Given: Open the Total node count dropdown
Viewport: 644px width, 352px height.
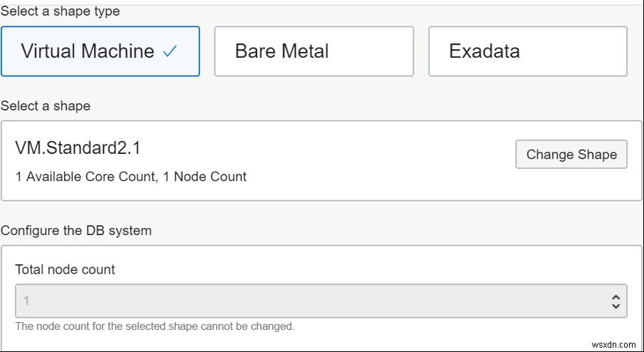Looking at the screenshot, I should coord(321,301).
